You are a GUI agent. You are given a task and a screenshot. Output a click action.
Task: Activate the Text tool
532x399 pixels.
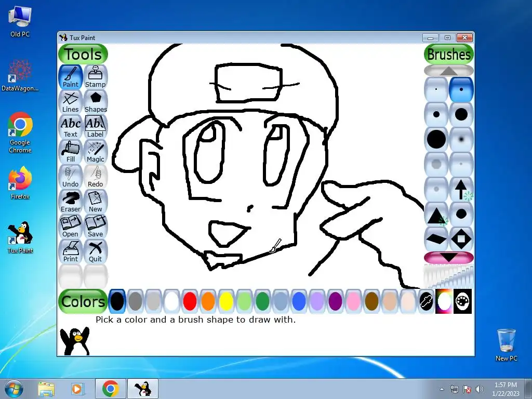pos(71,127)
